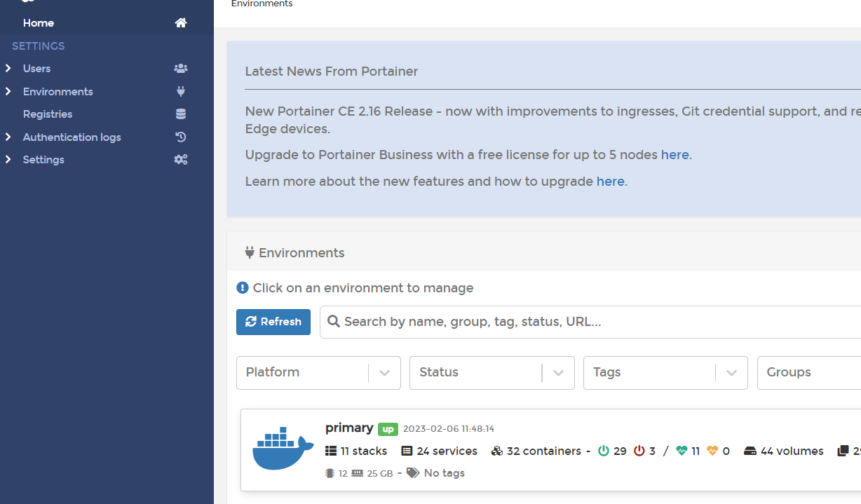The width and height of the screenshot is (861, 504).
Task: Click the Registries database icon
Action: point(181,114)
